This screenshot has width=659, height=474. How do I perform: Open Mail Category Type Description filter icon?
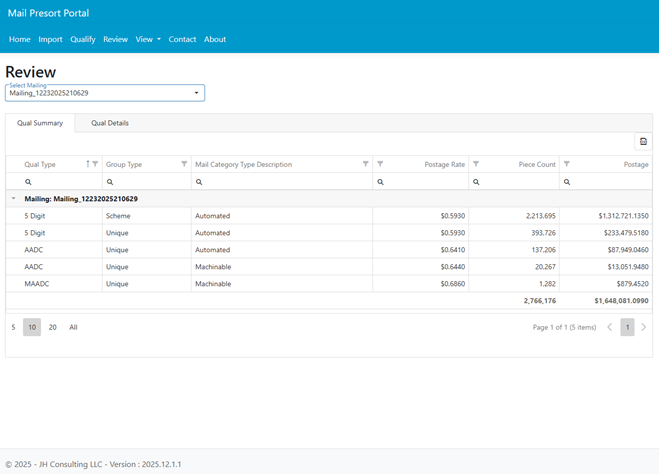pyautogui.click(x=366, y=164)
